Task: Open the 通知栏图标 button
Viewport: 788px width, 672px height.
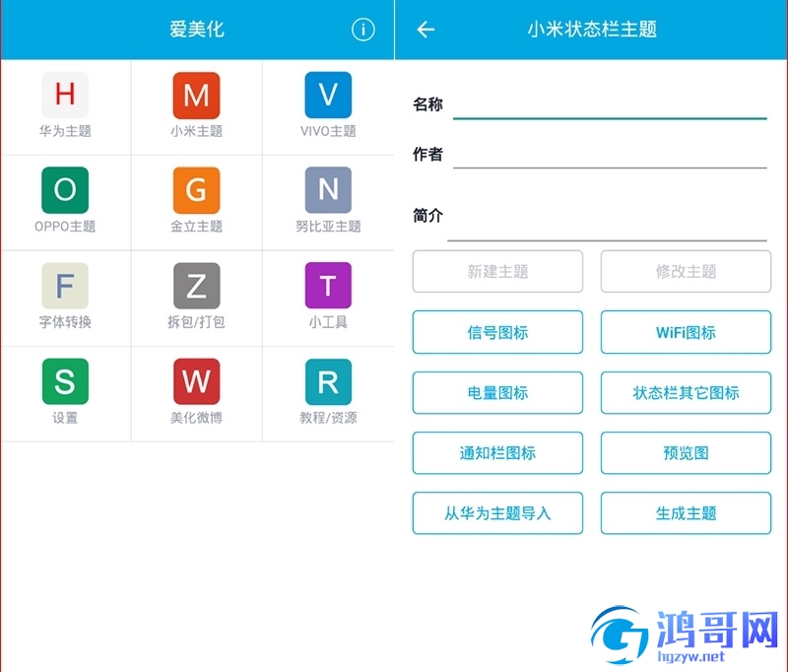Action: pos(497,453)
